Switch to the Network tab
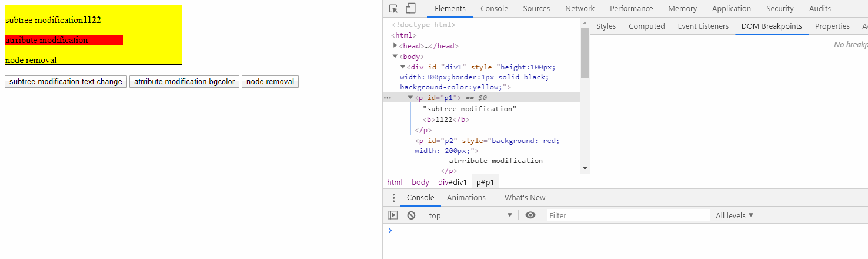Image resolution: width=868 pixels, height=259 pixels. [580, 9]
